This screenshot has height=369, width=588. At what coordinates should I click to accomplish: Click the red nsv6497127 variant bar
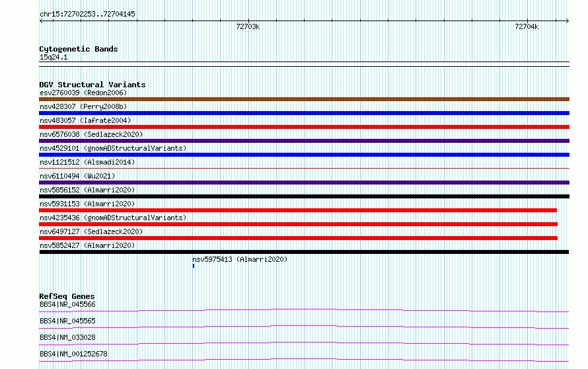(x=298, y=238)
